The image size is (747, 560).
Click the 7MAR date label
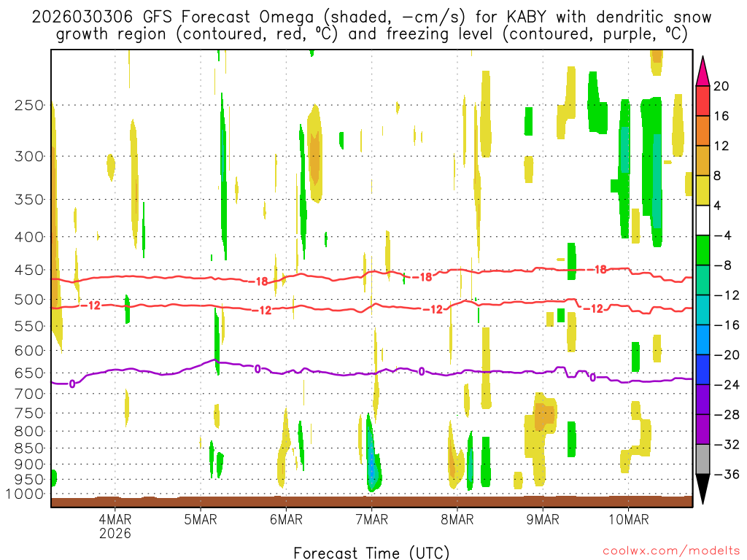tap(371, 519)
